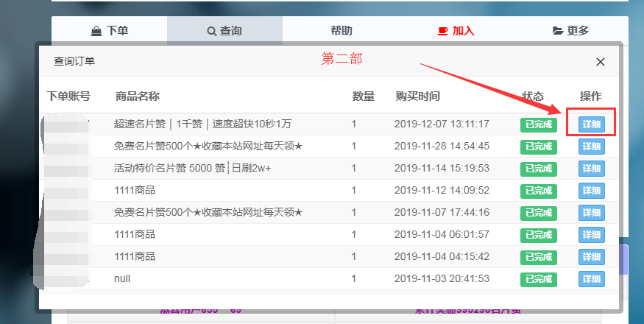Viewport: 644px width, 324px height.
Task: Open the 帮助 tab
Action: pos(341,31)
